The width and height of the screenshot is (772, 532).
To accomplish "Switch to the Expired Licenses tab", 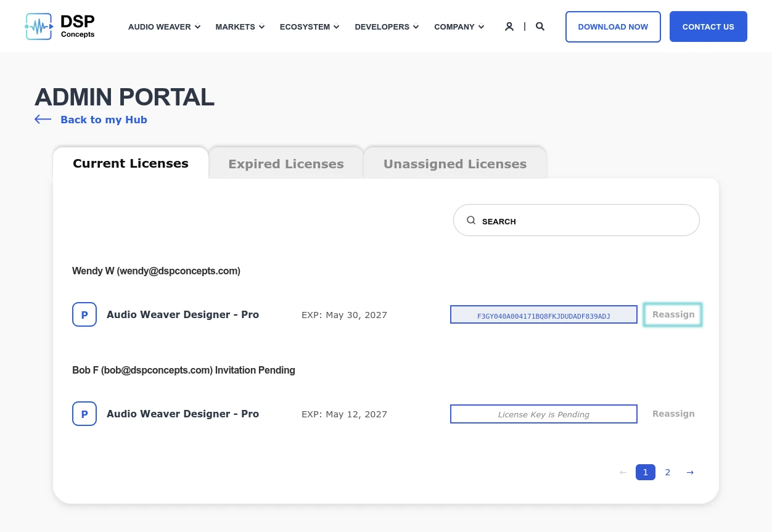I will pos(286,164).
